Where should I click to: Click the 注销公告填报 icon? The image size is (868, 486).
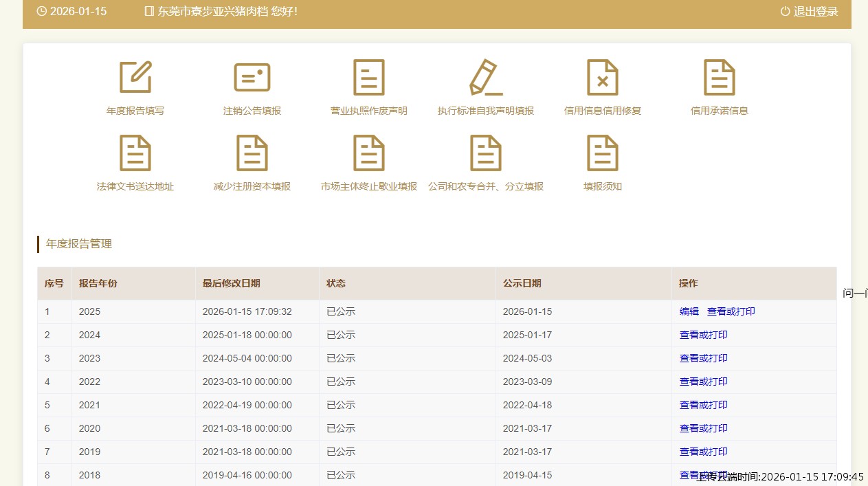(252, 77)
